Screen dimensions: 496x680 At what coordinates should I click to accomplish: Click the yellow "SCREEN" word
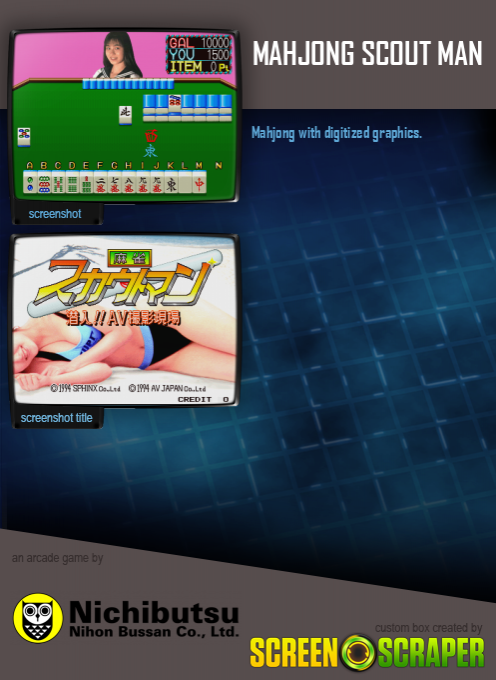point(295,652)
